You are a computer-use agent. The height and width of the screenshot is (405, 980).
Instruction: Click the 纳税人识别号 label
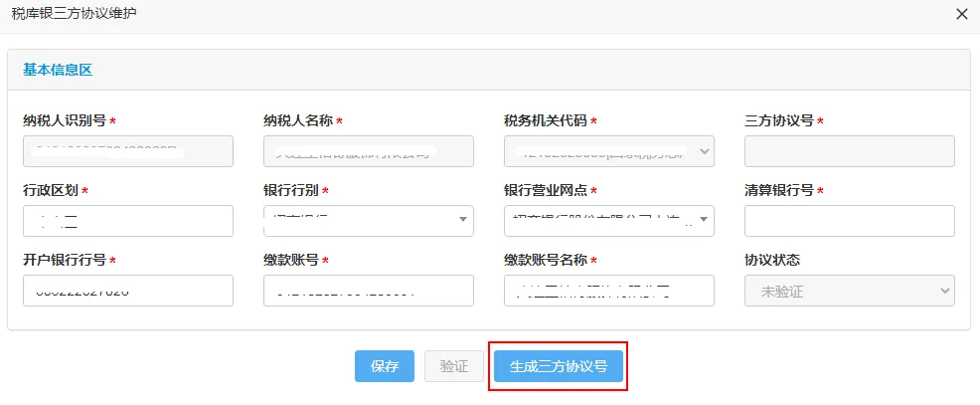click(65, 120)
